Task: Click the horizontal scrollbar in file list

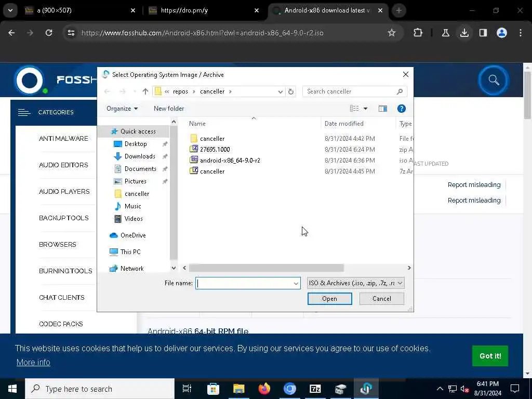Action: (x=267, y=268)
